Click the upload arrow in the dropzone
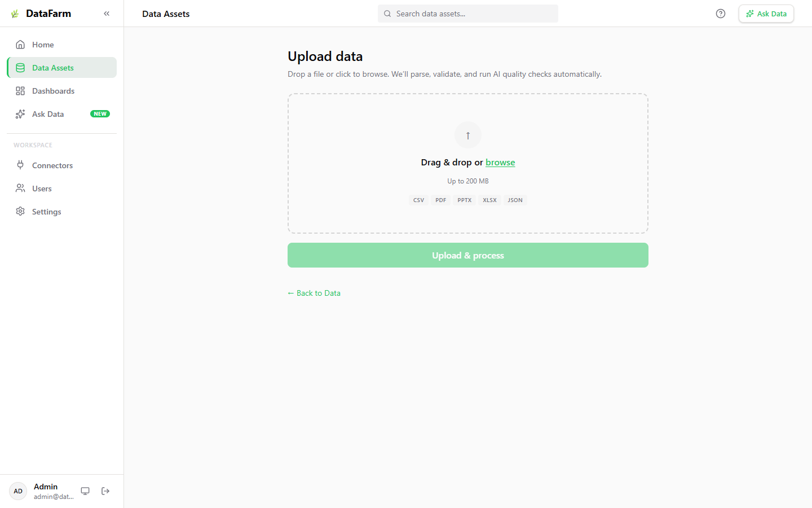This screenshot has width=812, height=508. [x=467, y=135]
